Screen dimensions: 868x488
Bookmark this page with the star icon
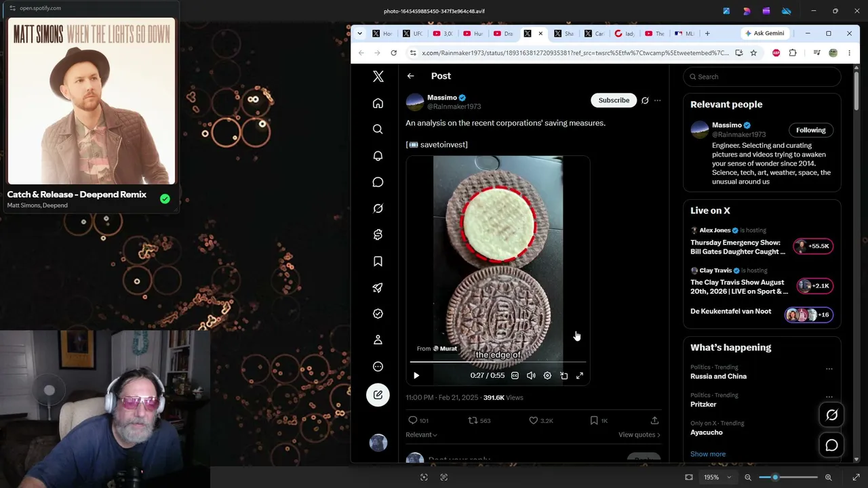point(753,53)
